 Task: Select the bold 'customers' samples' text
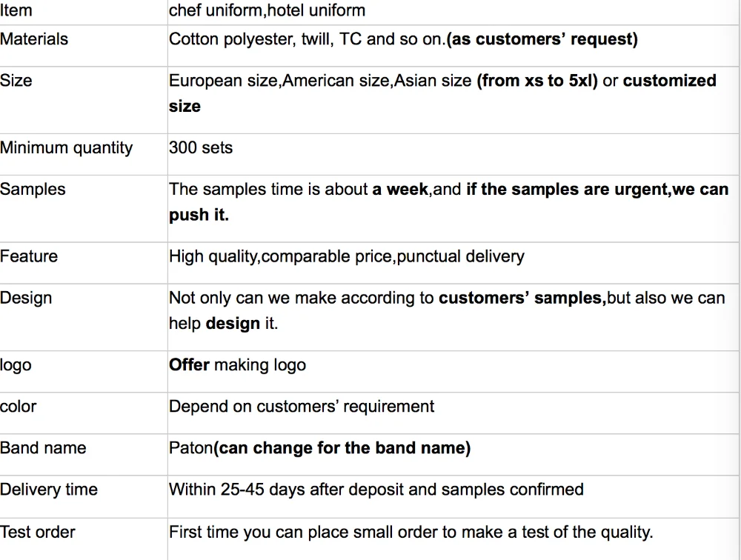(520, 299)
